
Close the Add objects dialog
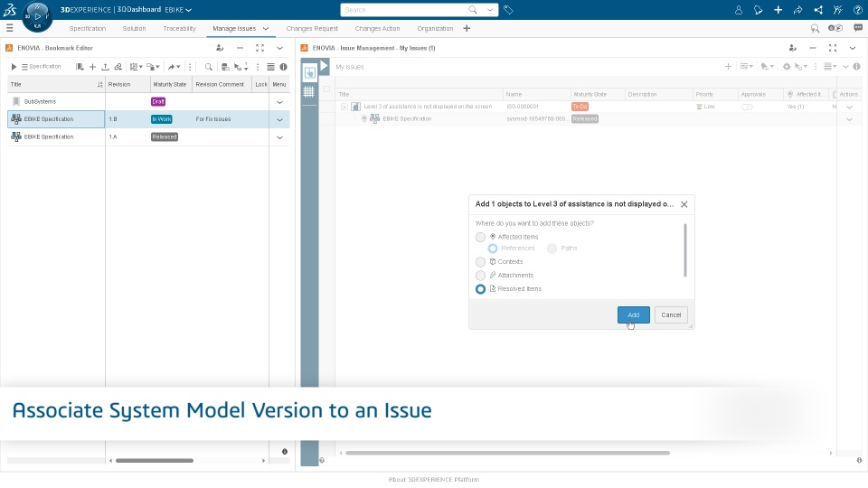pos(684,204)
